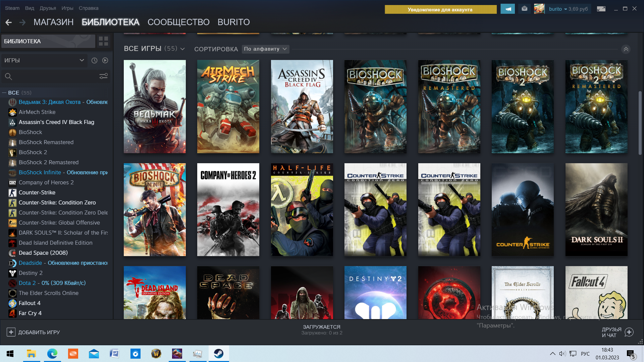
Task: Open Dark Souls II cover thumbnail
Action: [x=596, y=209]
